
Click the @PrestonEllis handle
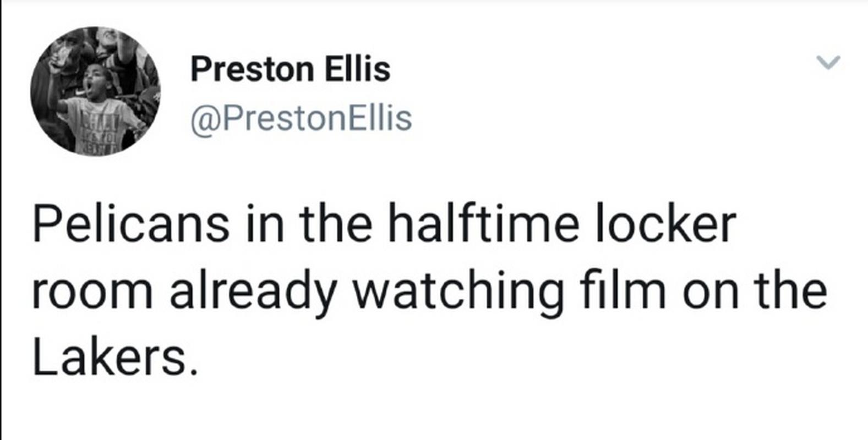pos(301,118)
